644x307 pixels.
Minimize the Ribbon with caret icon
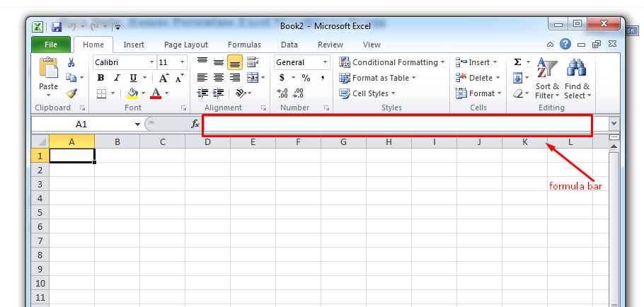click(550, 45)
